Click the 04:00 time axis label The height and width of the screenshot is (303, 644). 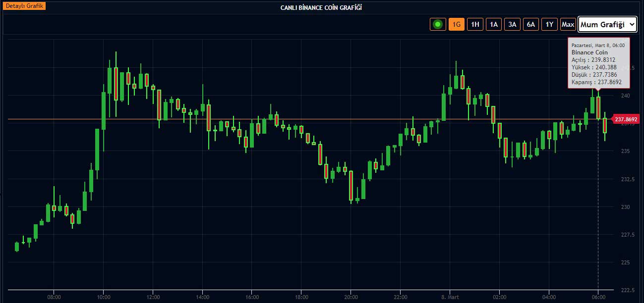pos(549,297)
